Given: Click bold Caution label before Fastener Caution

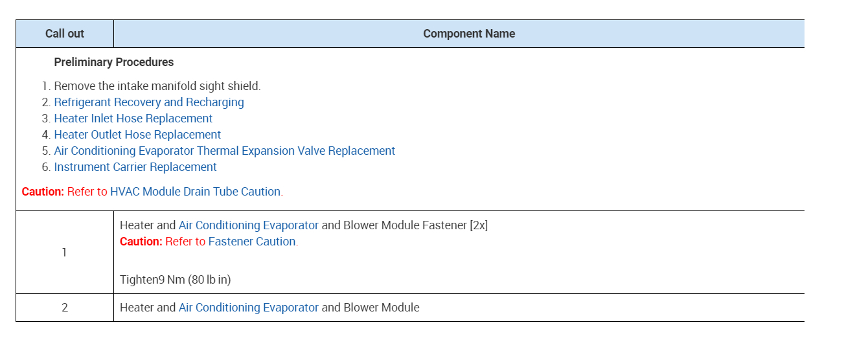Looking at the screenshot, I should pyautogui.click(x=141, y=242).
